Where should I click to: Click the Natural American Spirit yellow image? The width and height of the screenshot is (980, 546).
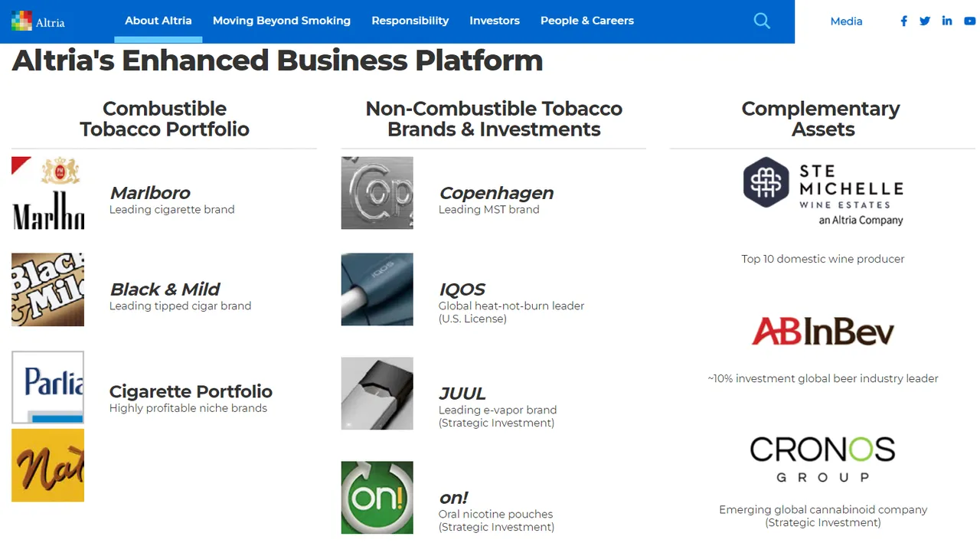[47, 466]
